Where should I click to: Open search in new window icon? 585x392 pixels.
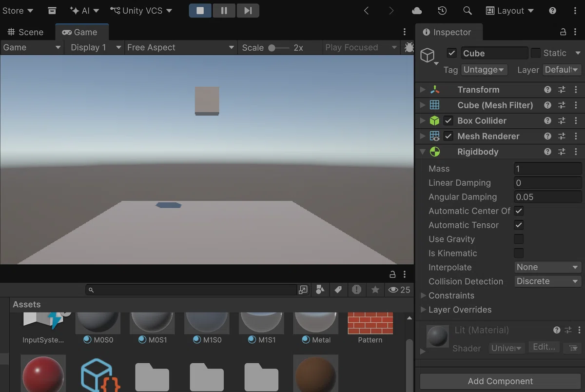303,290
